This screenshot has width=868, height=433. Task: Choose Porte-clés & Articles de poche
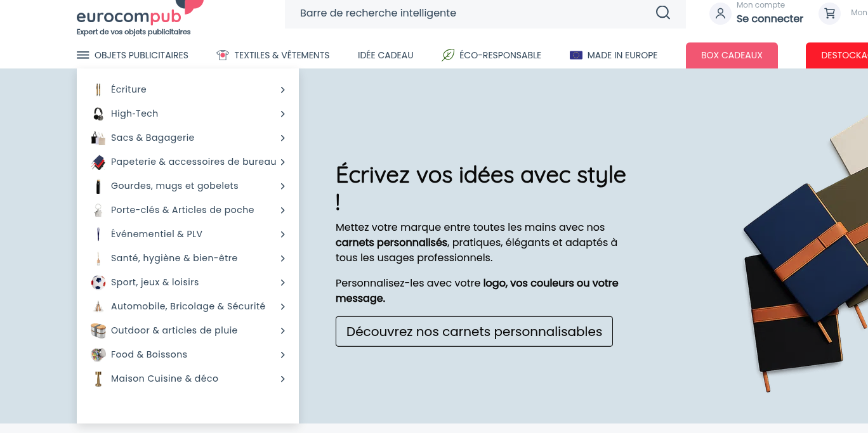[182, 210]
